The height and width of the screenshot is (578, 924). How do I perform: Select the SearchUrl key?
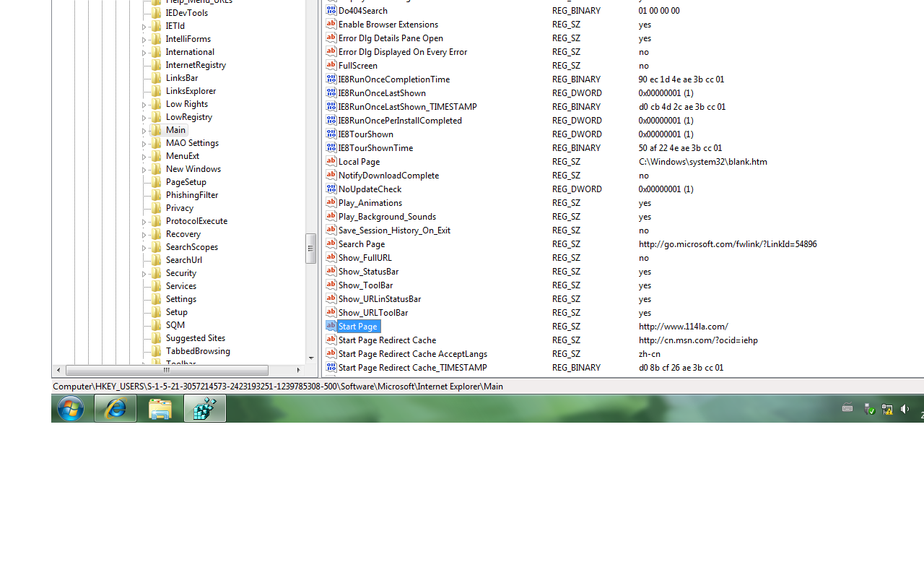(183, 260)
